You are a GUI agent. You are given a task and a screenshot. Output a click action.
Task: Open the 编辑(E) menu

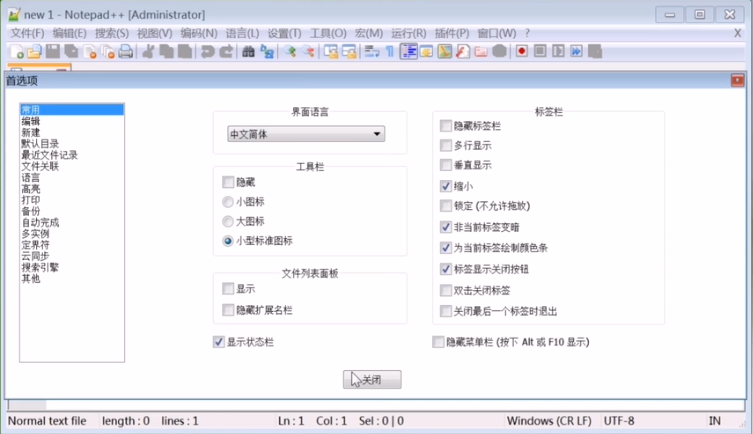click(70, 33)
